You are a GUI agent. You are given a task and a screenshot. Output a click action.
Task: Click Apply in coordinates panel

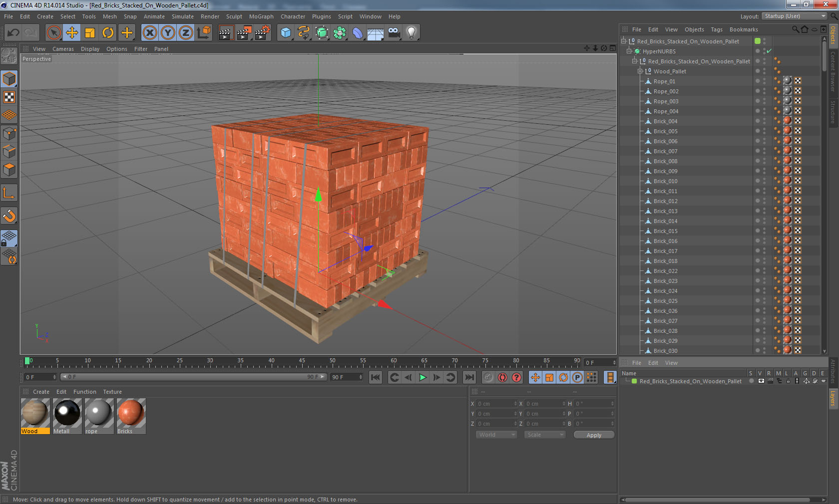594,435
